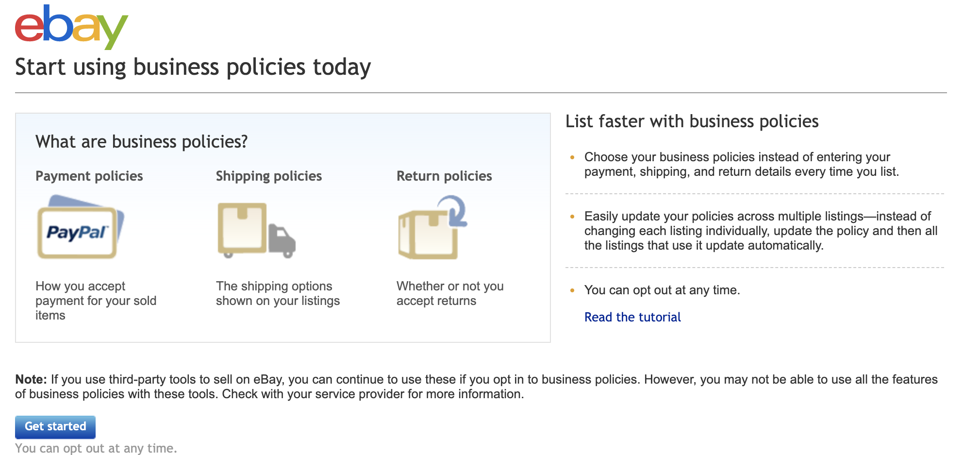The height and width of the screenshot is (455, 980).
Task: Click the 'How you accept payment' description
Action: (x=96, y=301)
